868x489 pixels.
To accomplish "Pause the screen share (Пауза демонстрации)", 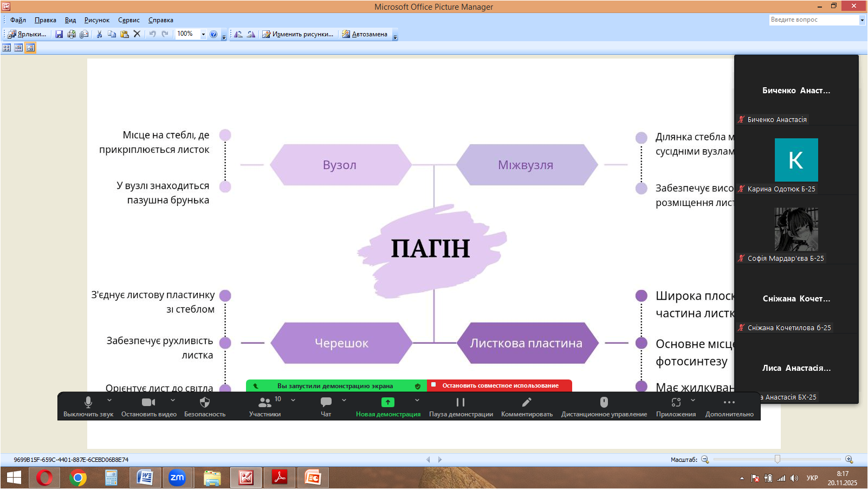I will [x=461, y=407].
